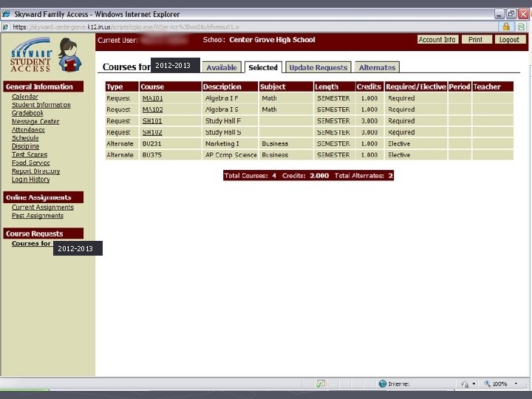
Task: Click the Skyward Student Access logo
Action: tap(31, 54)
